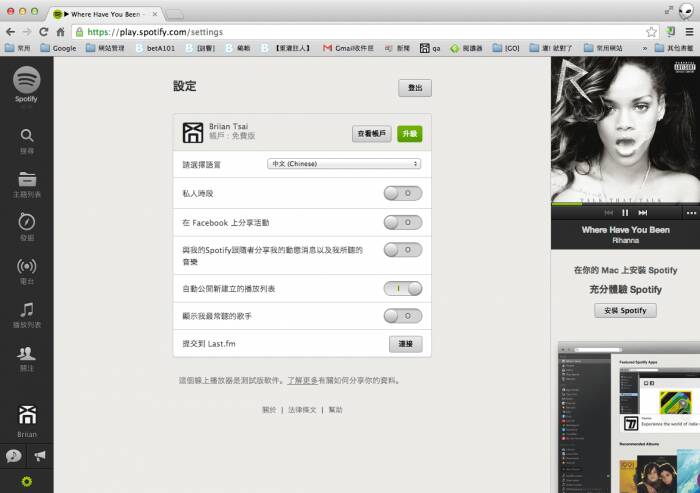Reload the Spotify settings page
700x493 pixels.
coord(43,32)
